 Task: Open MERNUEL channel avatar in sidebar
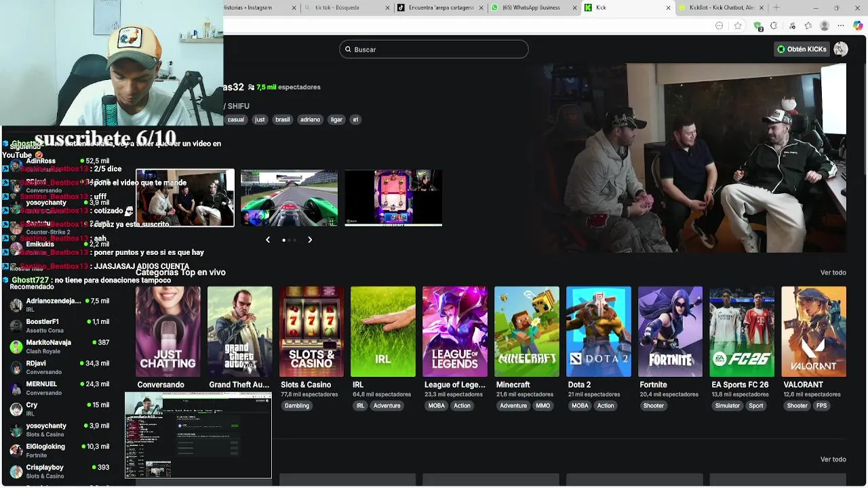coord(16,388)
